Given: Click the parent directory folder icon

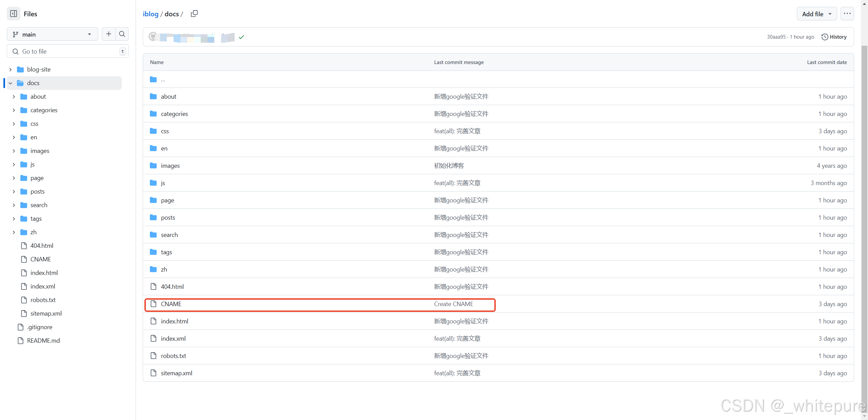Looking at the screenshot, I should tap(153, 79).
